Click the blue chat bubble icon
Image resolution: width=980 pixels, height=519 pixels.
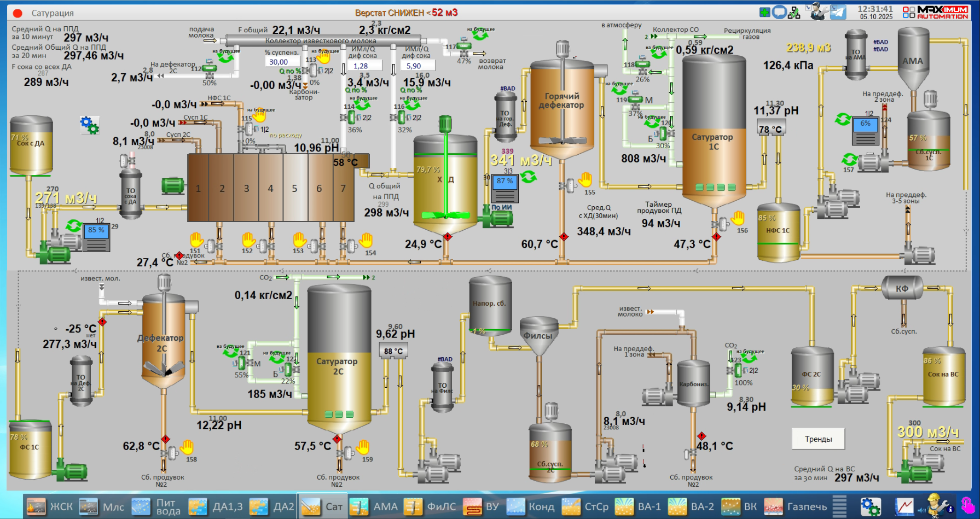tap(779, 12)
